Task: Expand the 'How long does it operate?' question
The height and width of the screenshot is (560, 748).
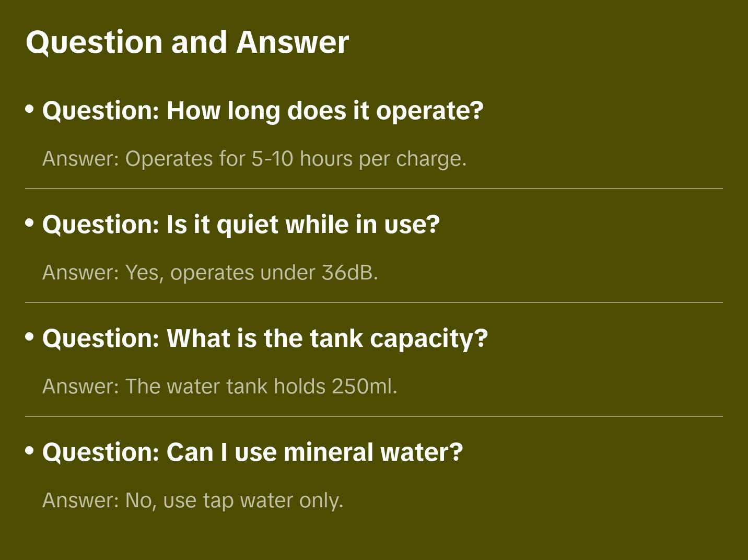Action: (263, 111)
